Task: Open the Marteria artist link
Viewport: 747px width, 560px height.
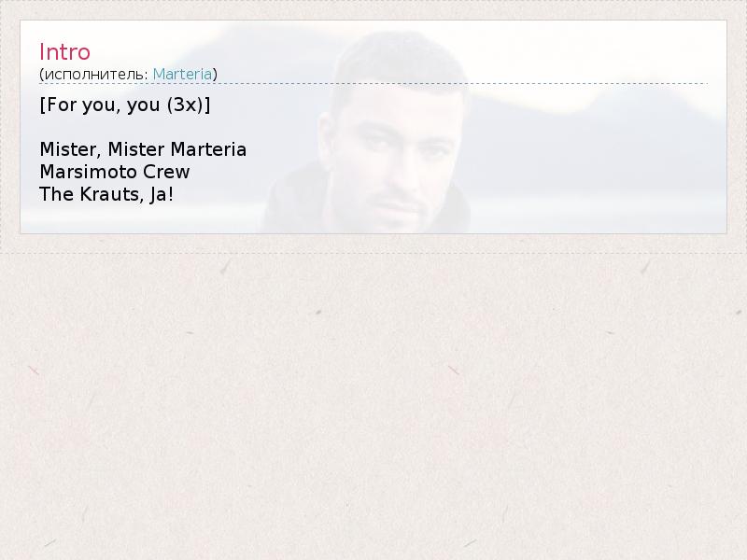Action: (182, 75)
